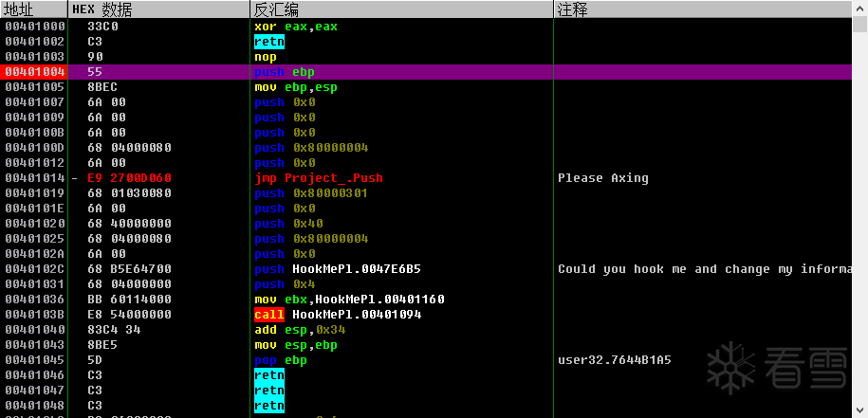
Task: Select address 00401047
Action: [35, 391]
